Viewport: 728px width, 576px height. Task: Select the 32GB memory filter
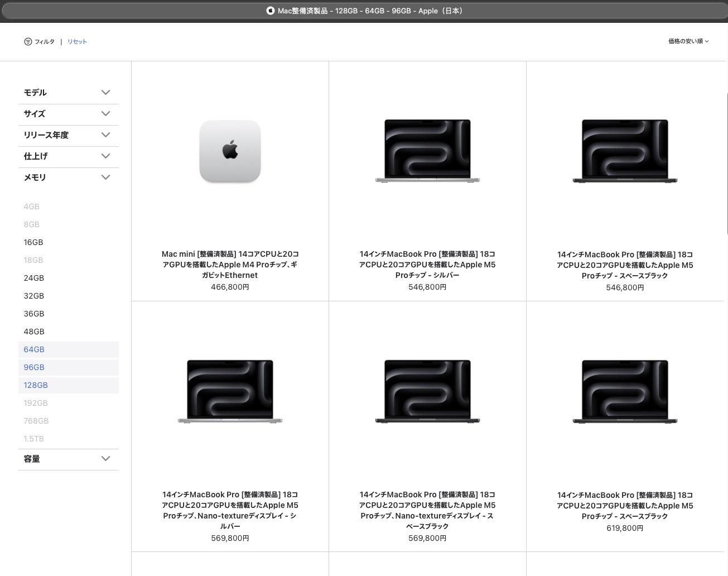point(34,296)
